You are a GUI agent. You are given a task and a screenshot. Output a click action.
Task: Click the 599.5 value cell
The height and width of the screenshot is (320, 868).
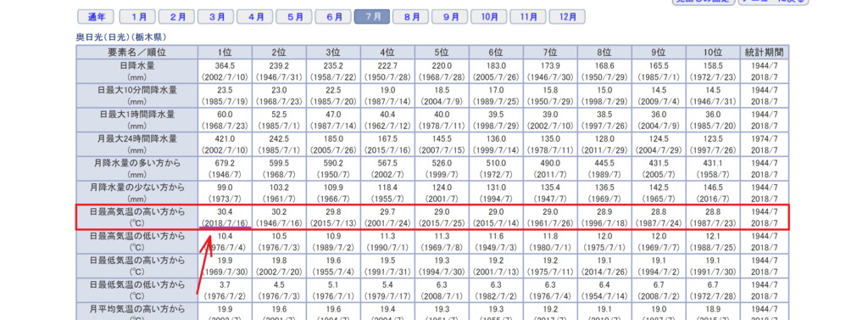point(279,163)
